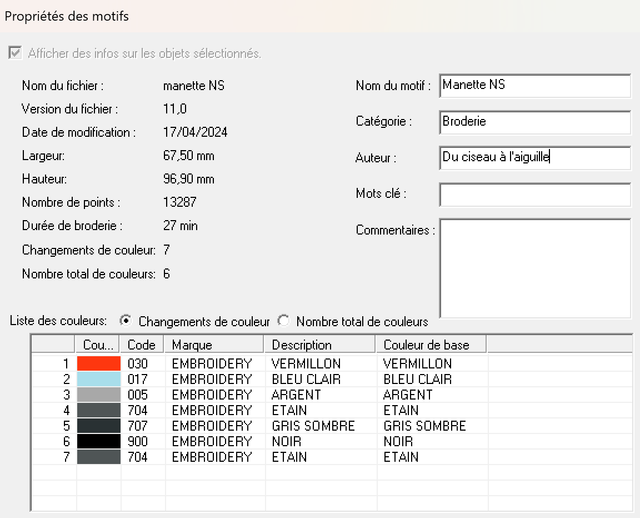The image size is (640, 518).
Task: Click the 'Catégorie' field containing Broderie
Action: [534, 122]
